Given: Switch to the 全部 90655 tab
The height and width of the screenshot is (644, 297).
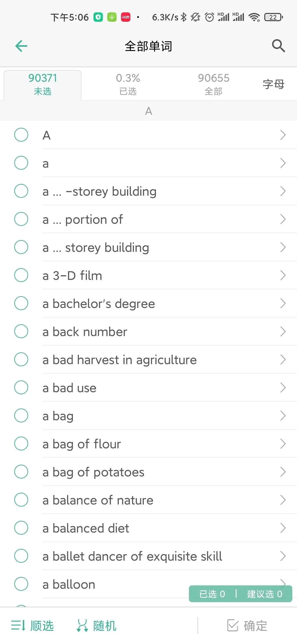Looking at the screenshot, I should click(x=213, y=84).
